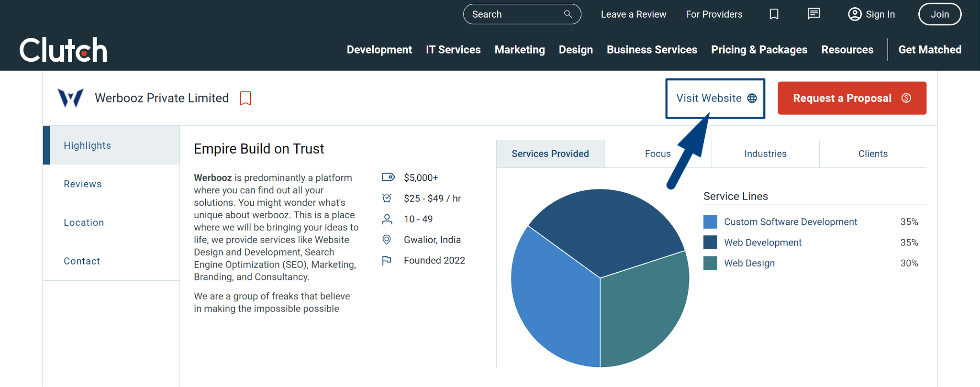Viewport: 980px width, 387px height.
Task: Open Web Development service link
Action: (763, 243)
